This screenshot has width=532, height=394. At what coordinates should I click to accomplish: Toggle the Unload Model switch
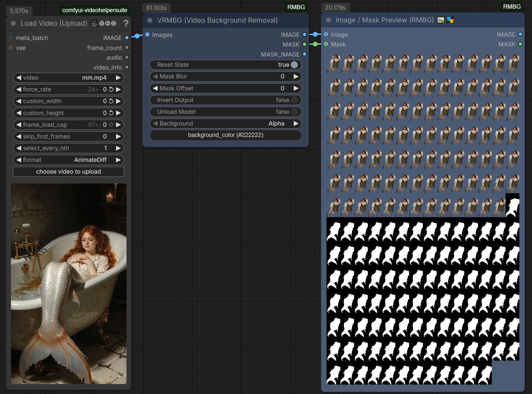[294, 112]
